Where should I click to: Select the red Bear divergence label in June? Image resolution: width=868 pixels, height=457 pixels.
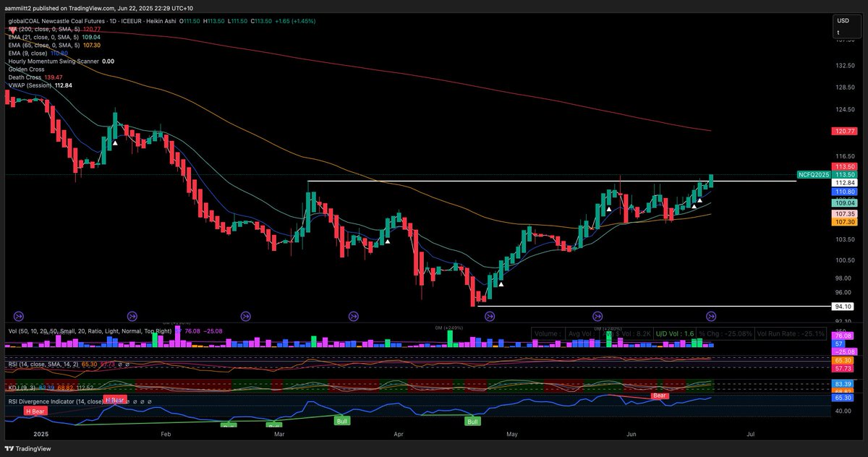tap(660, 396)
